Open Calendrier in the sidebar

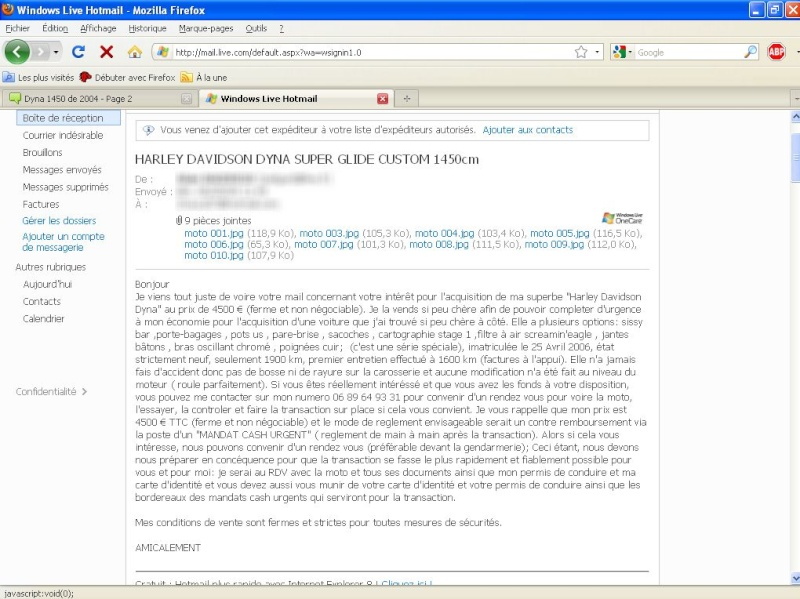[43, 318]
